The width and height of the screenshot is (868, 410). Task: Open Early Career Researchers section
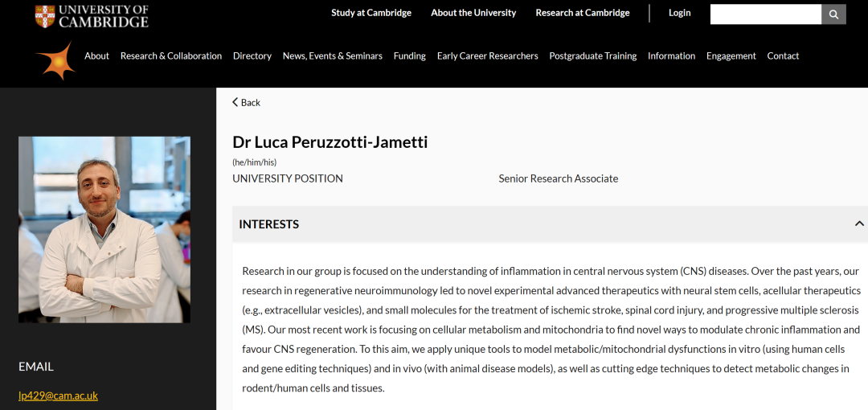488,56
